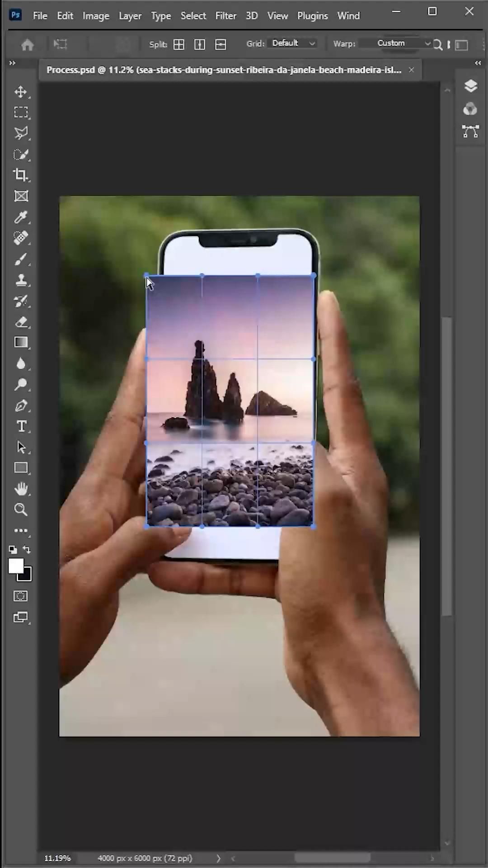Select the Hand tool

click(x=21, y=489)
